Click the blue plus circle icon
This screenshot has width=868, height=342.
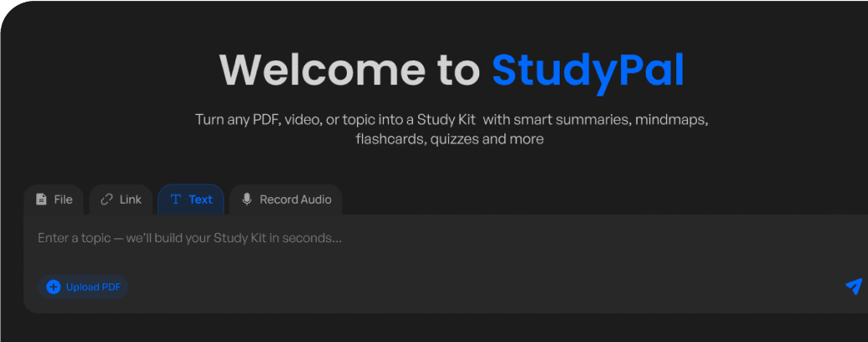[53, 288]
